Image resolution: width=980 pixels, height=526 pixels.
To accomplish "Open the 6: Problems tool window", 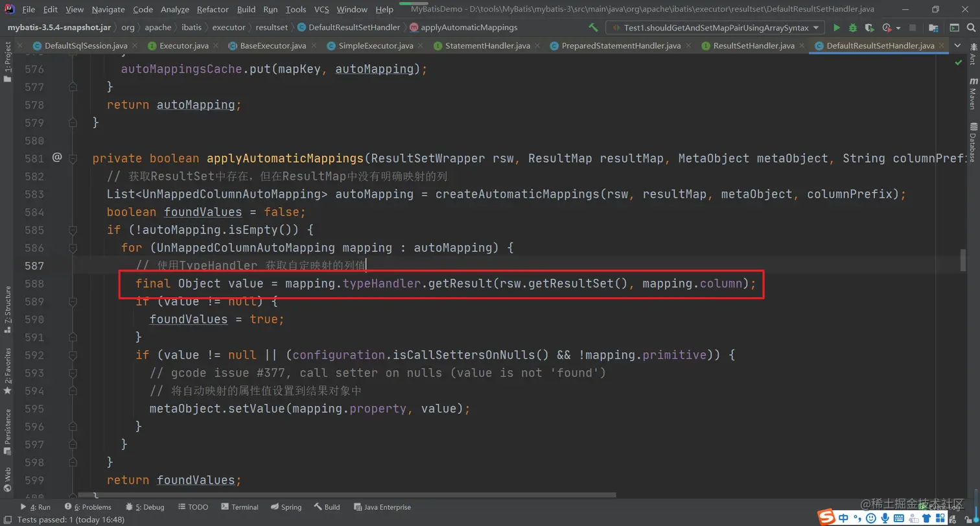I will 87,507.
